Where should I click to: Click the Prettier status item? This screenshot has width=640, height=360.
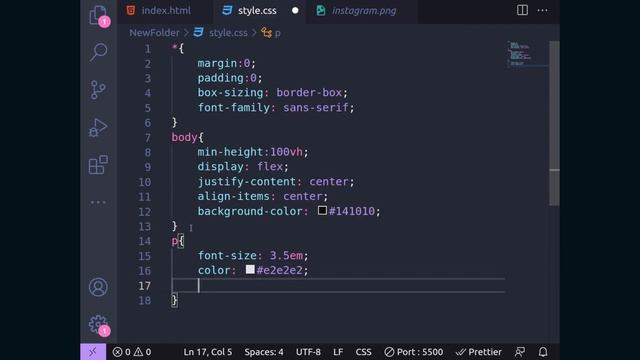(478, 352)
